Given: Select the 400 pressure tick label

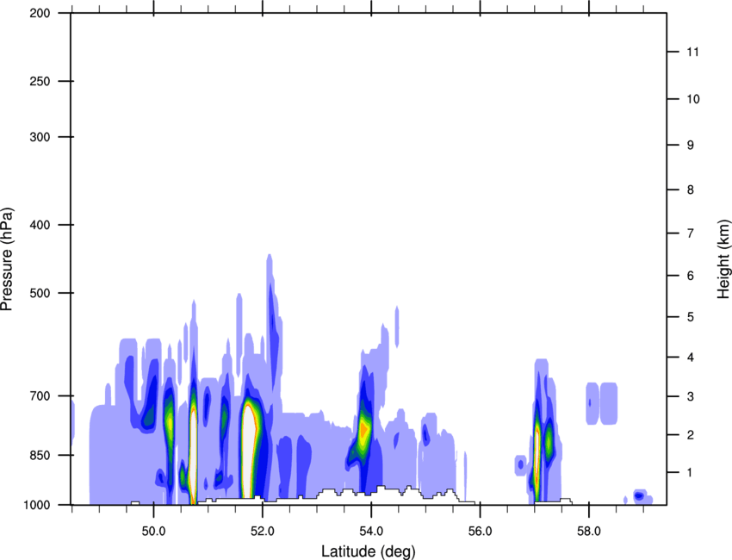Looking at the screenshot, I should pyautogui.click(x=40, y=225).
